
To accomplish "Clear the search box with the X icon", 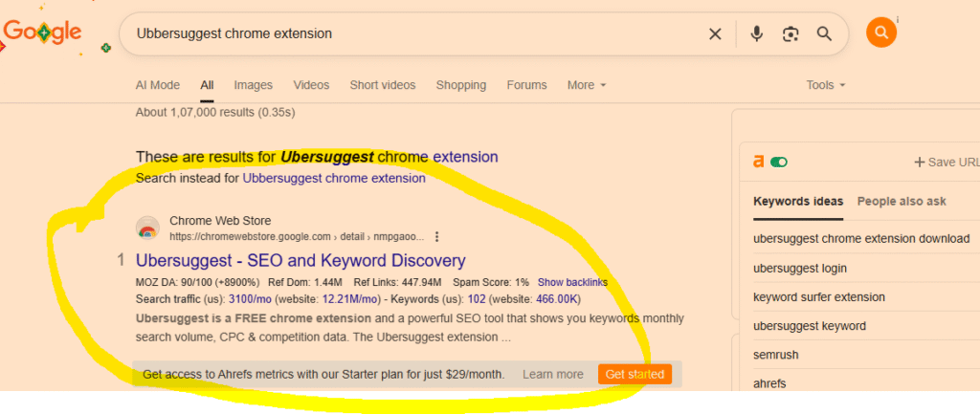I will tap(715, 33).
